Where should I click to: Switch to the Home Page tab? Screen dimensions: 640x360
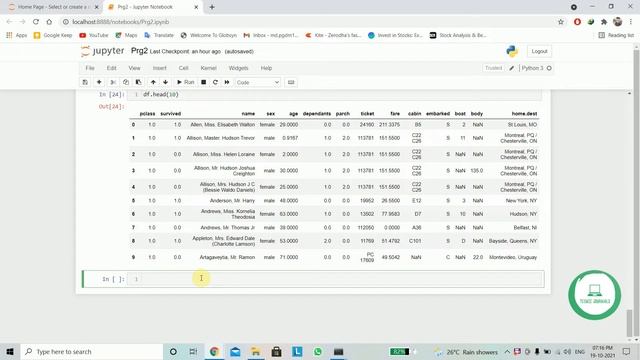pos(53,7)
